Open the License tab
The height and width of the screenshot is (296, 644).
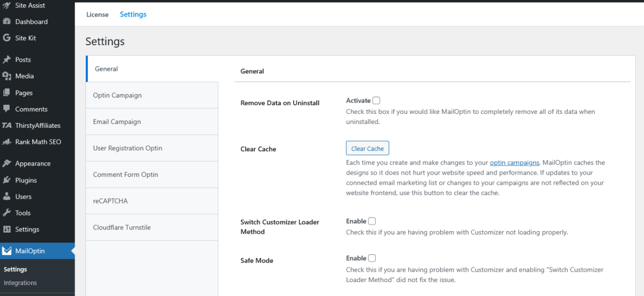[x=98, y=15]
